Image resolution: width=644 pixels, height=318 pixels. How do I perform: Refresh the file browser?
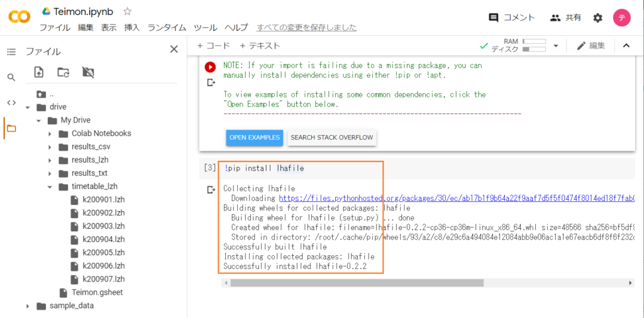click(x=64, y=72)
